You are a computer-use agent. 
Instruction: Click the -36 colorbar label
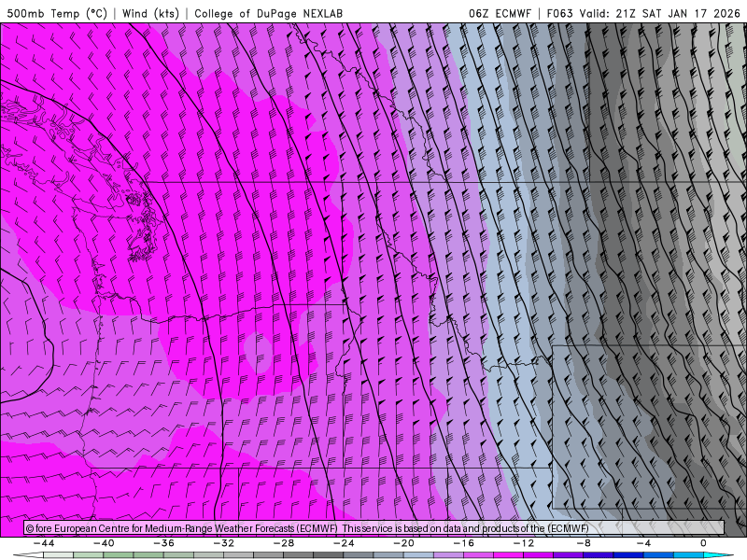click(x=163, y=543)
